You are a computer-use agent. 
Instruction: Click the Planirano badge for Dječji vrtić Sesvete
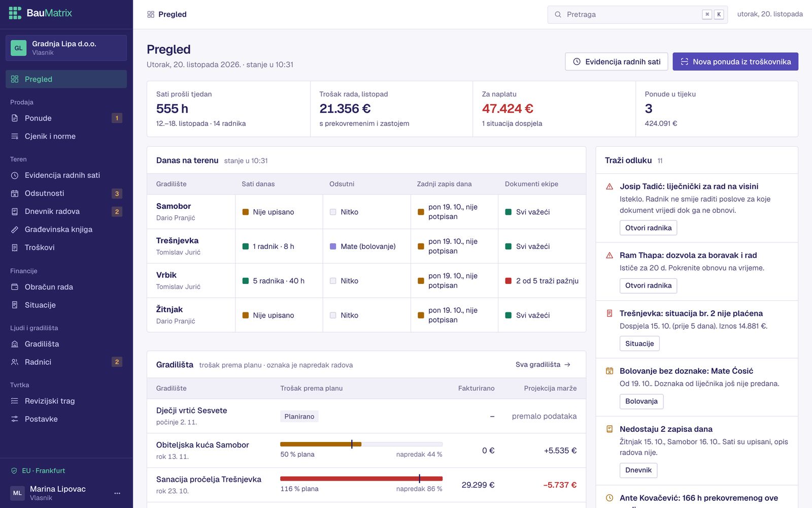[x=299, y=417]
